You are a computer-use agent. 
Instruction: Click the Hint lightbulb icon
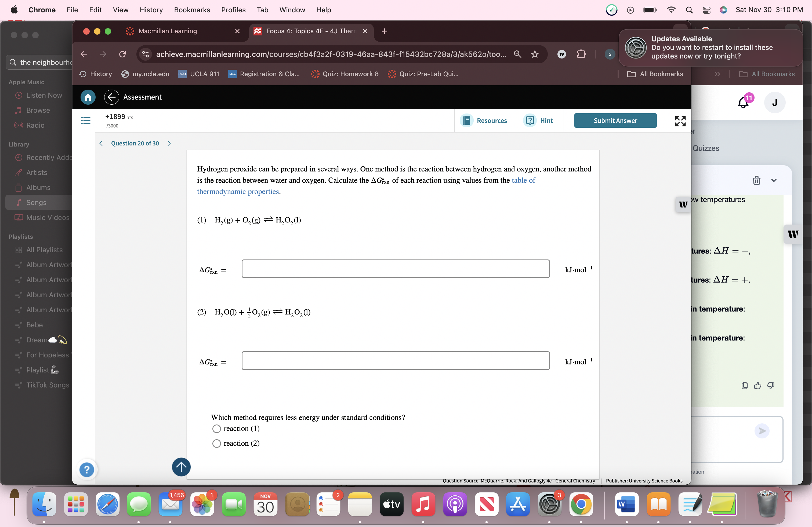tap(530, 121)
